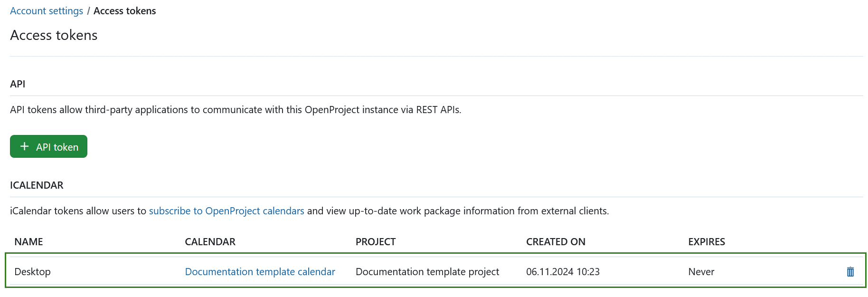
Task: Click the Never expiry value
Action: (x=701, y=272)
